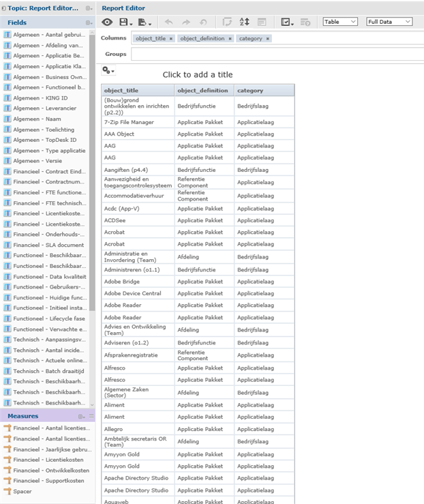The width and height of the screenshot is (424, 504).
Task: Select field Algemeen - Naam
Action: 37,119
